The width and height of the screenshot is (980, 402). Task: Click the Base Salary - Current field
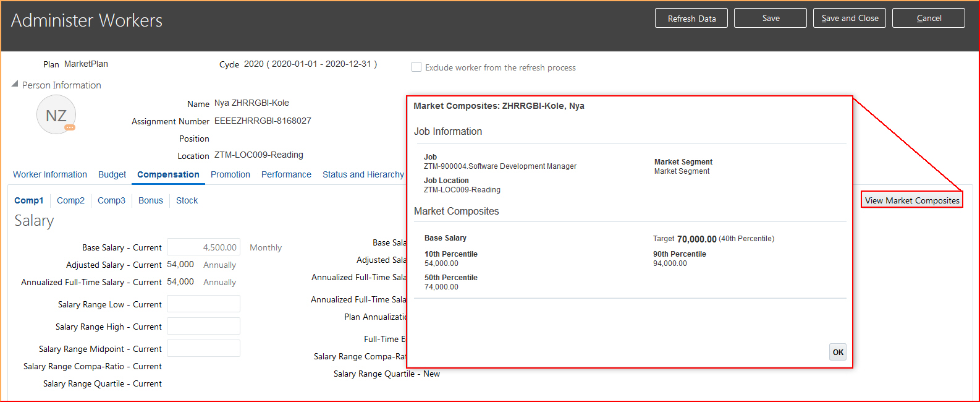click(x=203, y=247)
